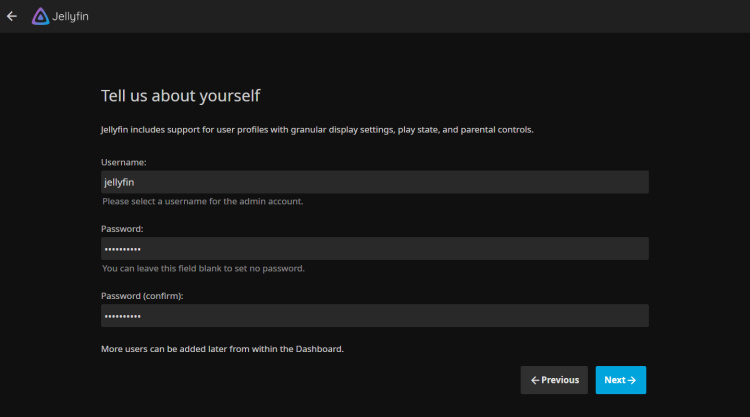Click the left arrow icon inside Previous

click(535, 380)
